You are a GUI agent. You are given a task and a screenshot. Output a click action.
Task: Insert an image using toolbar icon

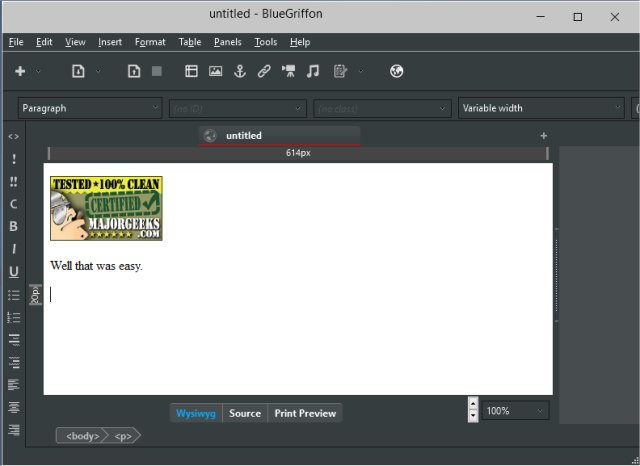216,71
